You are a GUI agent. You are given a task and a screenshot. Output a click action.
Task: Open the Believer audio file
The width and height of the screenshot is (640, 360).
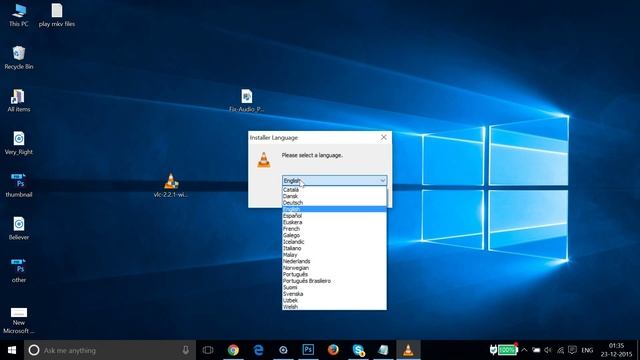[x=19, y=228]
